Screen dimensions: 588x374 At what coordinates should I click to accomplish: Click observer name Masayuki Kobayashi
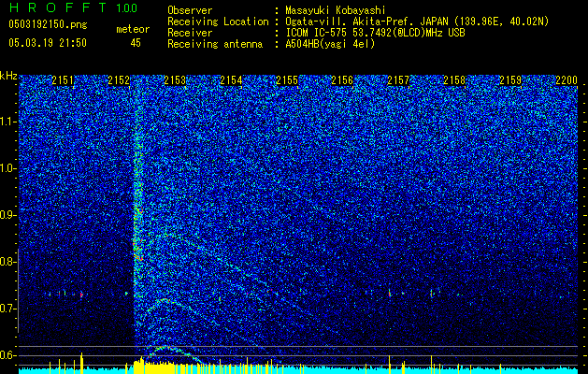[336, 10]
